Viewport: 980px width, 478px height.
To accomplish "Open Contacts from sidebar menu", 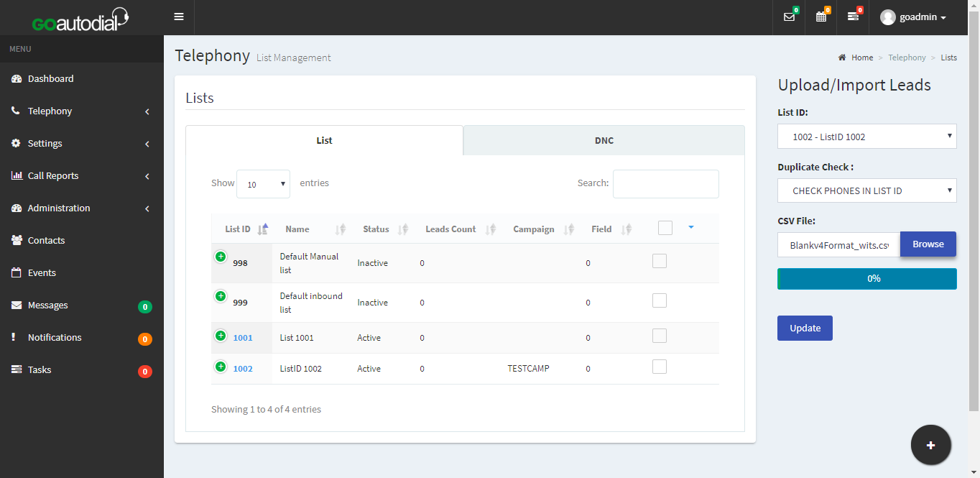I will pos(82,240).
